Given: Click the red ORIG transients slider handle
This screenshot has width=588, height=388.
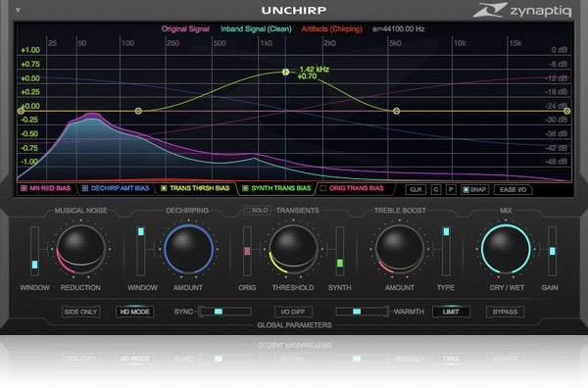Looking at the screenshot, I should click(247, 251).
